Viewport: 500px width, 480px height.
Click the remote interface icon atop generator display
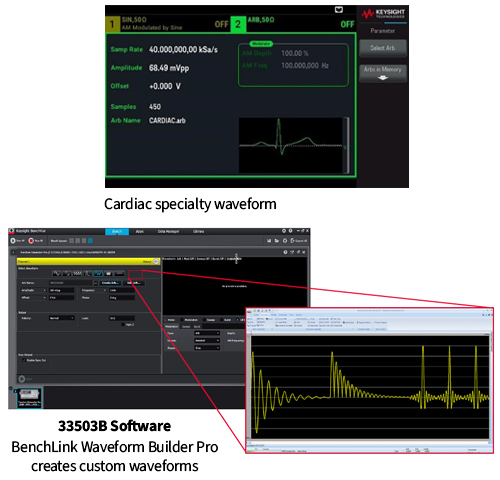339,10
